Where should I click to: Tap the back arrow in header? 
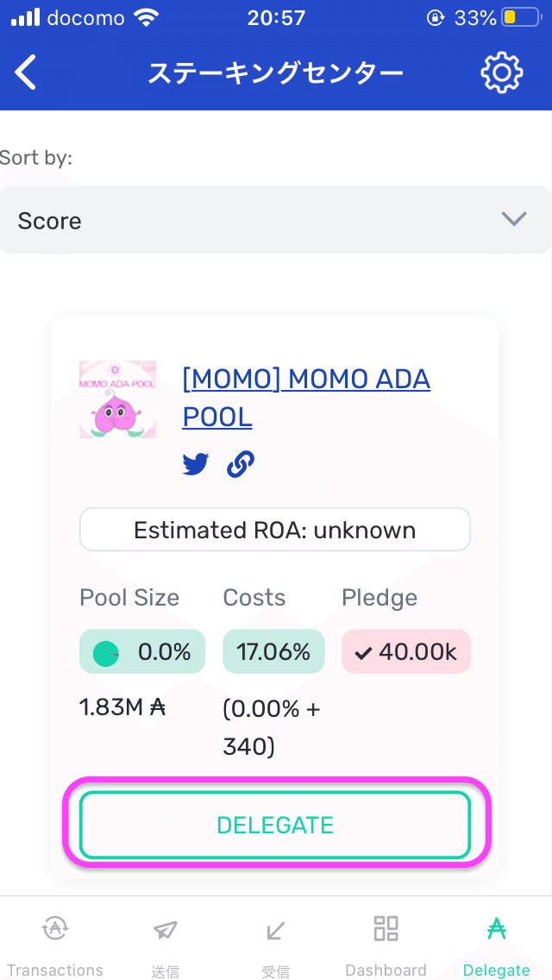click(27, 72)
